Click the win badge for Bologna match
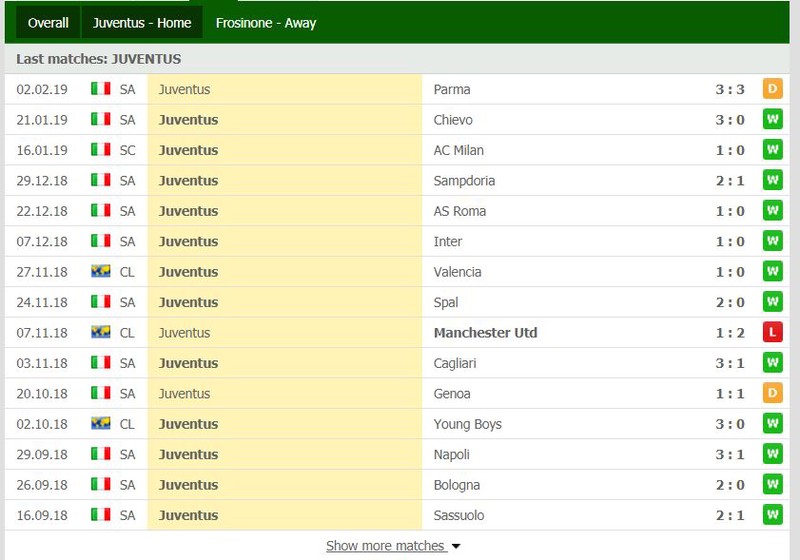The image size is (800, 560). pyautogui.click(x=772, y=485)
